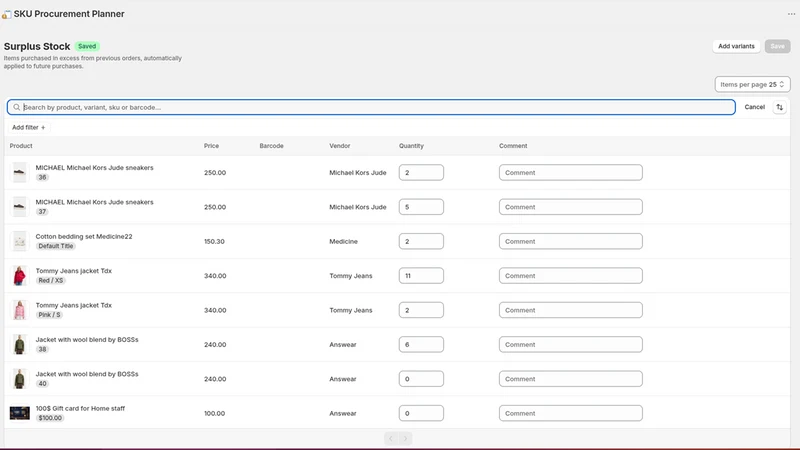Screen dimensions: 800x450
Task: Open BOSSs wool jacket size 40 thumbnail
Action: coord(19,379)
